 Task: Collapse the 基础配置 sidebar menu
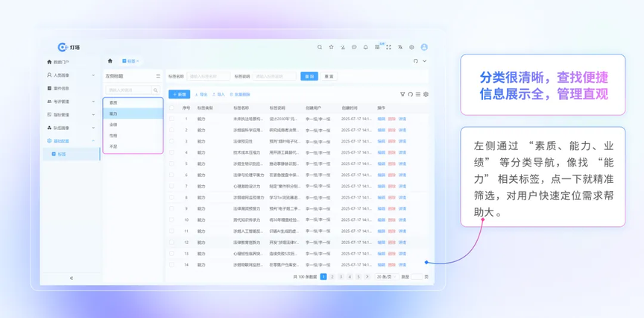pyautogui.click(x=71, y=140)
